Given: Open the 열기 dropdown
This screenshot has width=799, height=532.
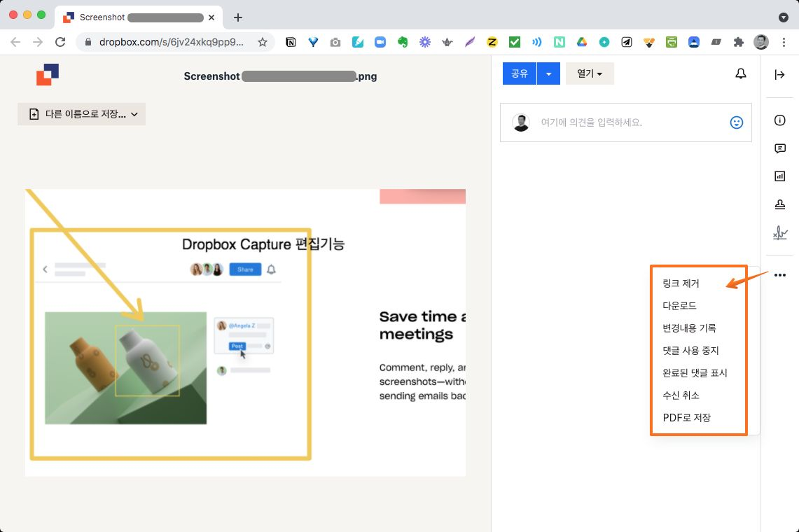Looking at the screenshot, I should pos(590,73).
